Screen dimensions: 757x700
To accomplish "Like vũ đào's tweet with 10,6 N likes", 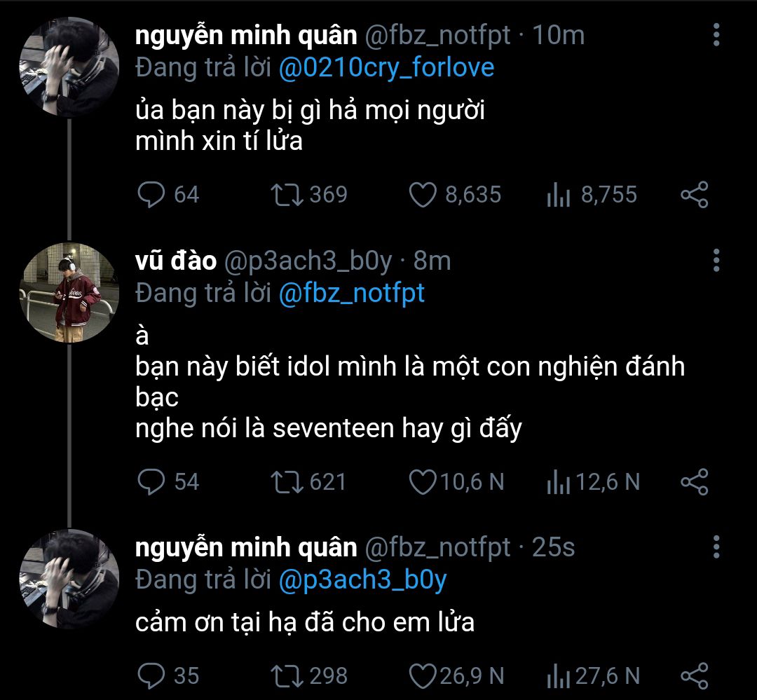I will (423, 481).
